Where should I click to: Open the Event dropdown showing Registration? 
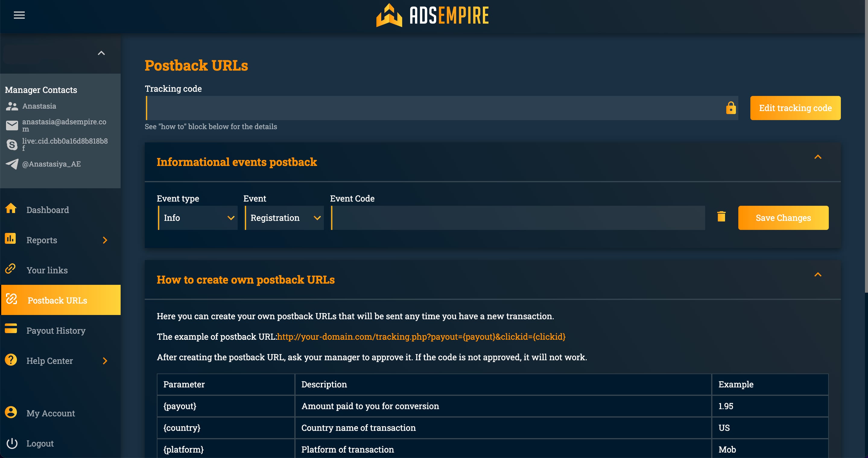[284, 218]
